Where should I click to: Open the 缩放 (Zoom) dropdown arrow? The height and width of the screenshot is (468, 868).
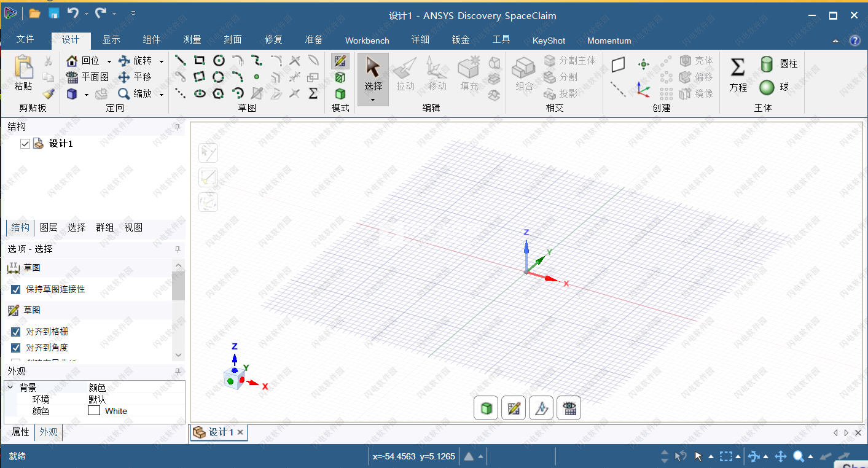click(162, 94)
